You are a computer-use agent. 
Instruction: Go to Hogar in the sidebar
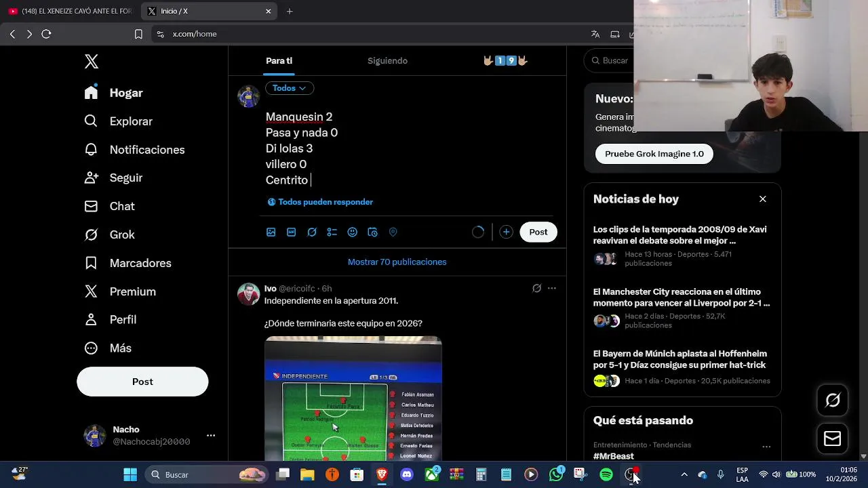pos(113,93)
